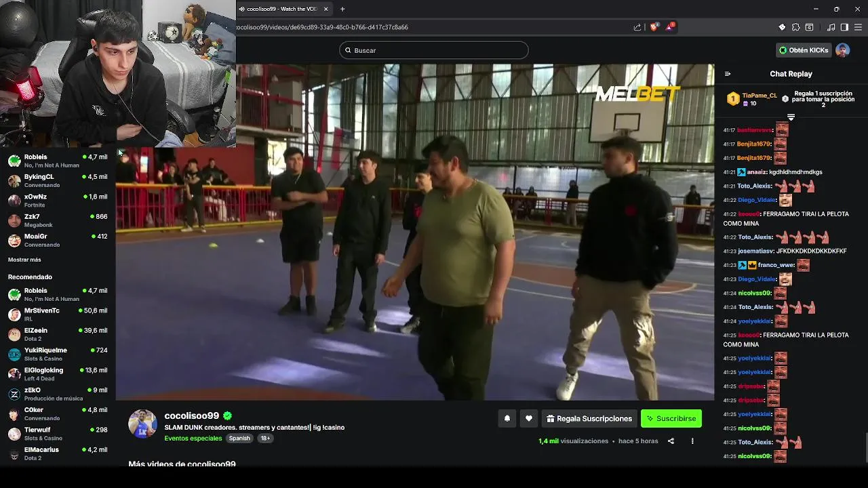Open the tab search toolbar icon

809,27
